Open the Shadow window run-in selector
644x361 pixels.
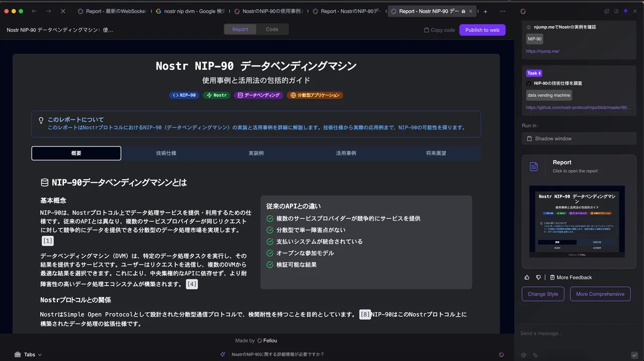(579, 138)
